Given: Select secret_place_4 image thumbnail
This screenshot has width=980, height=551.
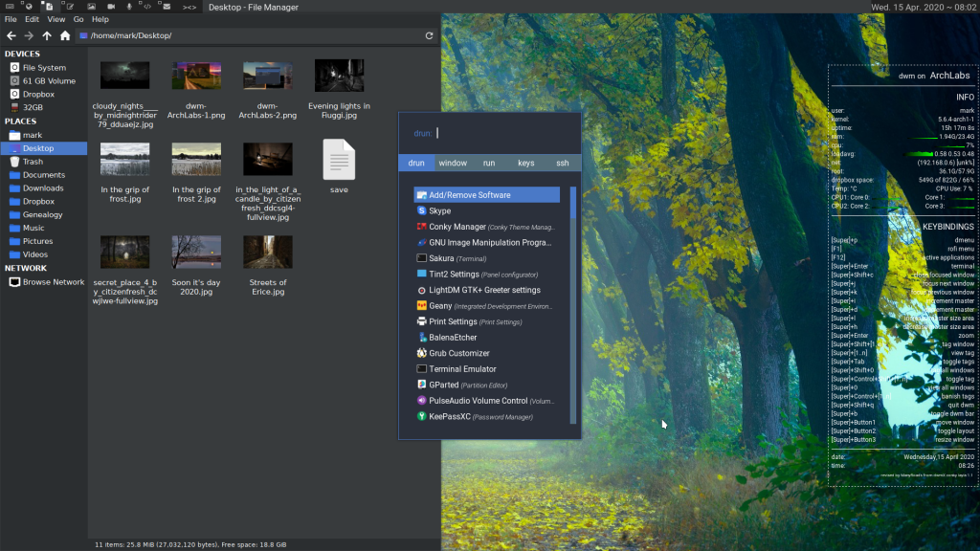Looking at the screenshot, I should 125,252.
